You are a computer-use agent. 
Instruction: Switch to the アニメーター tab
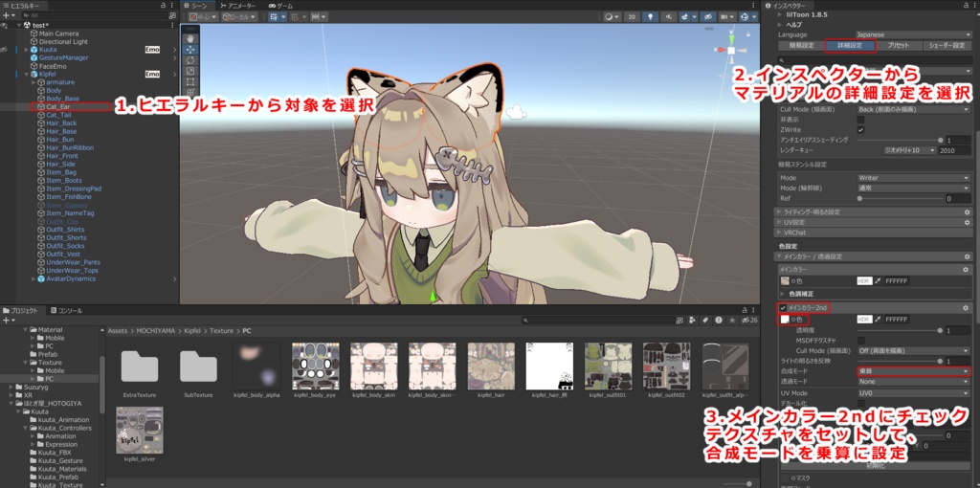pyautogui.click(x=238, y=5)
